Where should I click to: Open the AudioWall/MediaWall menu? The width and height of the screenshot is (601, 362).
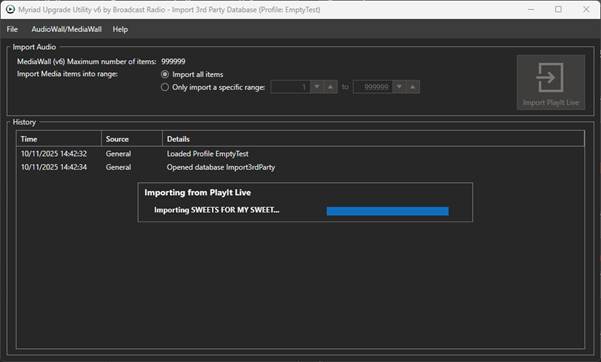pos(66,29)
